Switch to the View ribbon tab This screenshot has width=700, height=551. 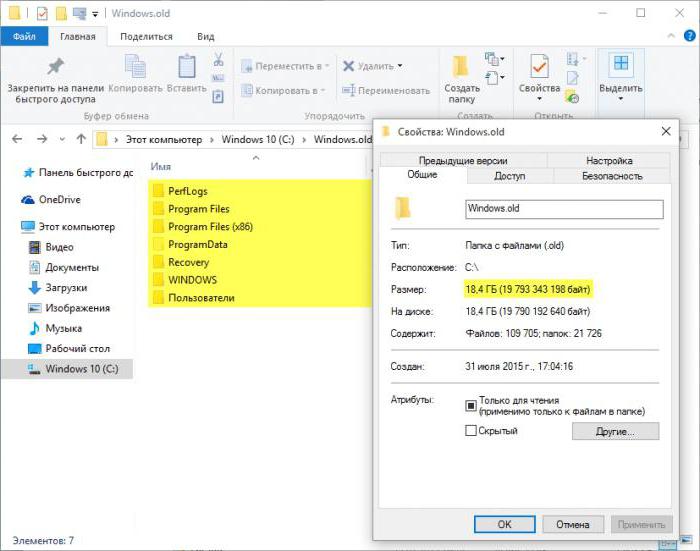[x=206, y=36]
